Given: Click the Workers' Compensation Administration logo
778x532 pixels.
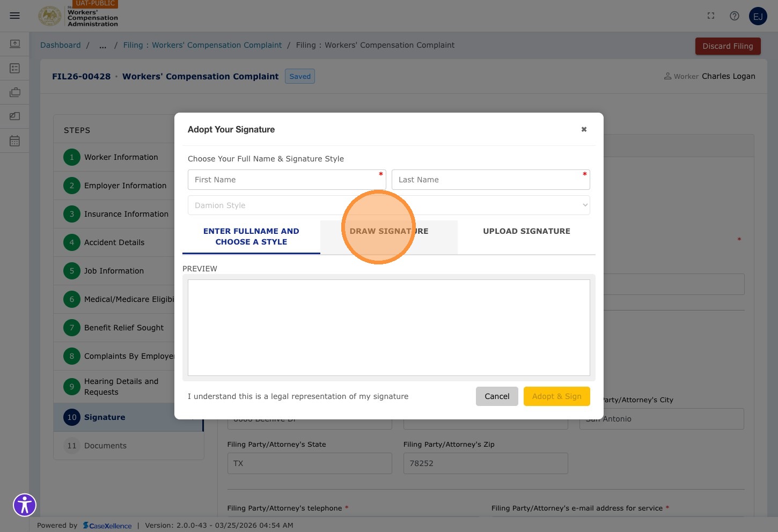Looking at the screenshot, I should pos(78,16).
